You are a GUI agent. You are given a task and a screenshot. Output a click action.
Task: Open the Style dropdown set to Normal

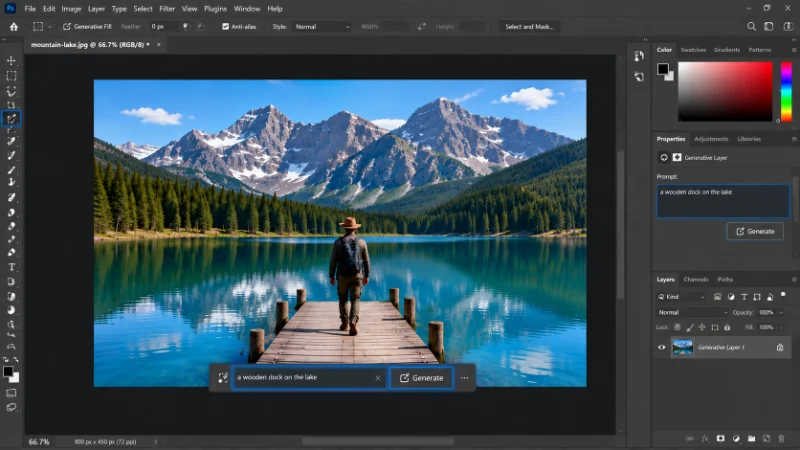pos(322,27)
